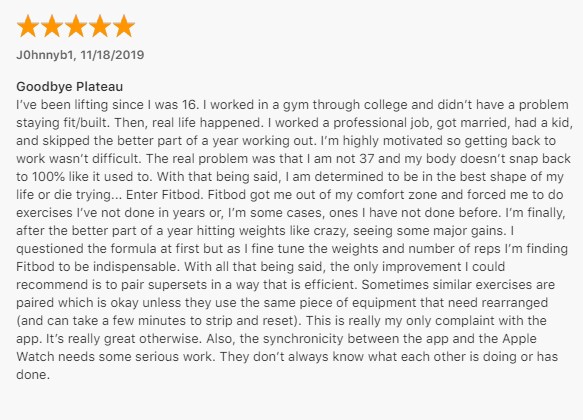Click the review date 11/18/2019
Screen dimensions: 583x420
112,55
